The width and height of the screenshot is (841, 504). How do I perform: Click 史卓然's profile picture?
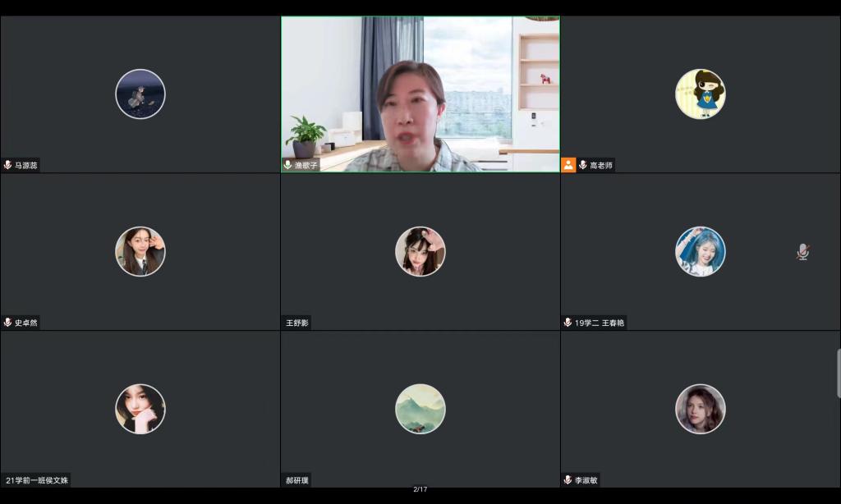140,251
